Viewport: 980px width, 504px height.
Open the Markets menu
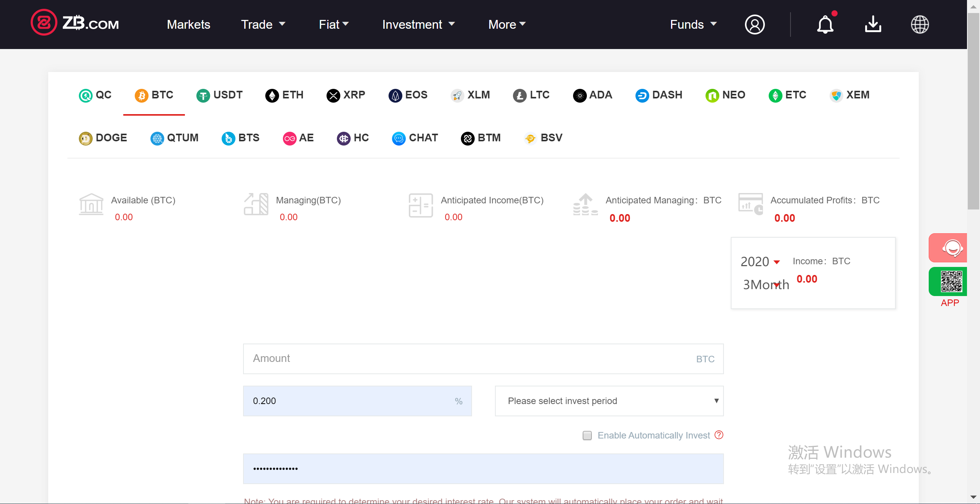188,25
